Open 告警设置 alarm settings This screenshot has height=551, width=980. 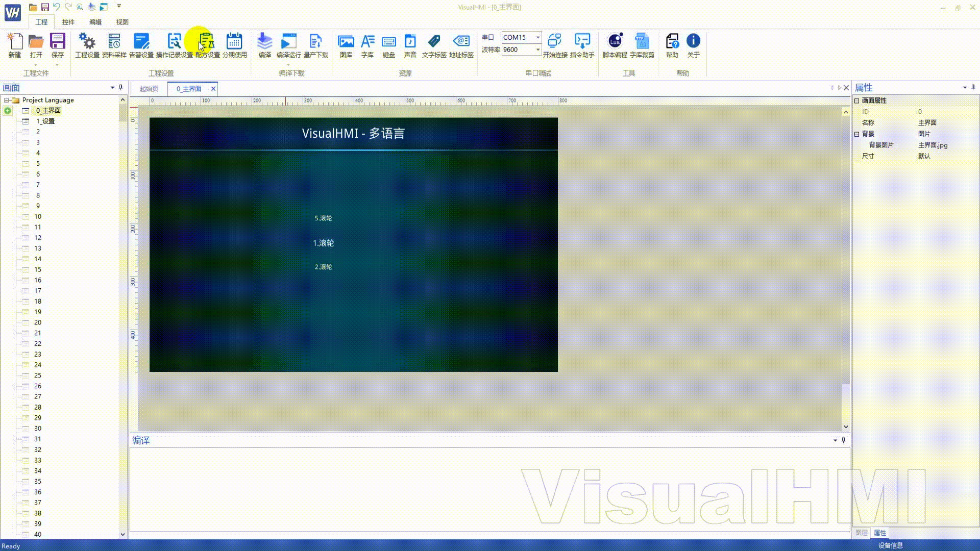coord(141,45)
